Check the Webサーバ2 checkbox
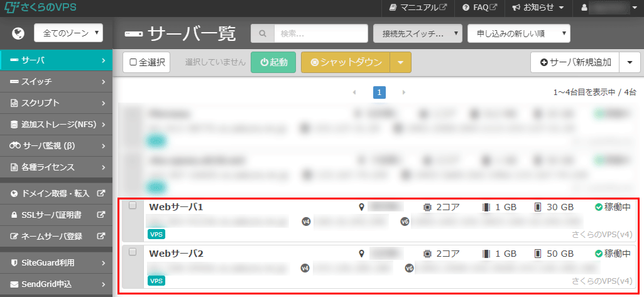The image size is (644, 297). click(x=133, y=252)
